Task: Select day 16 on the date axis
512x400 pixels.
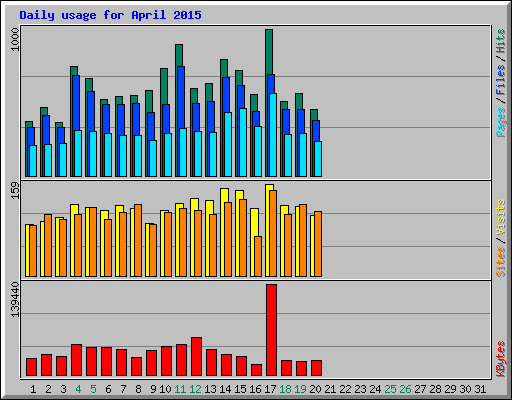Action: click(x=255, y=389)
